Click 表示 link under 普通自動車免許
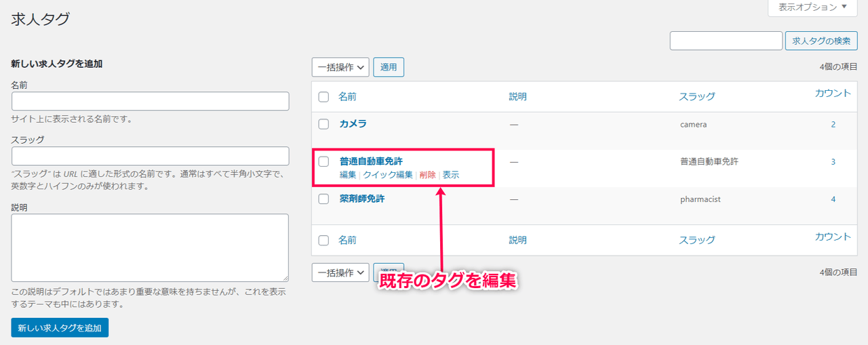This screenshot has width=868, height=345. (451, 175)
